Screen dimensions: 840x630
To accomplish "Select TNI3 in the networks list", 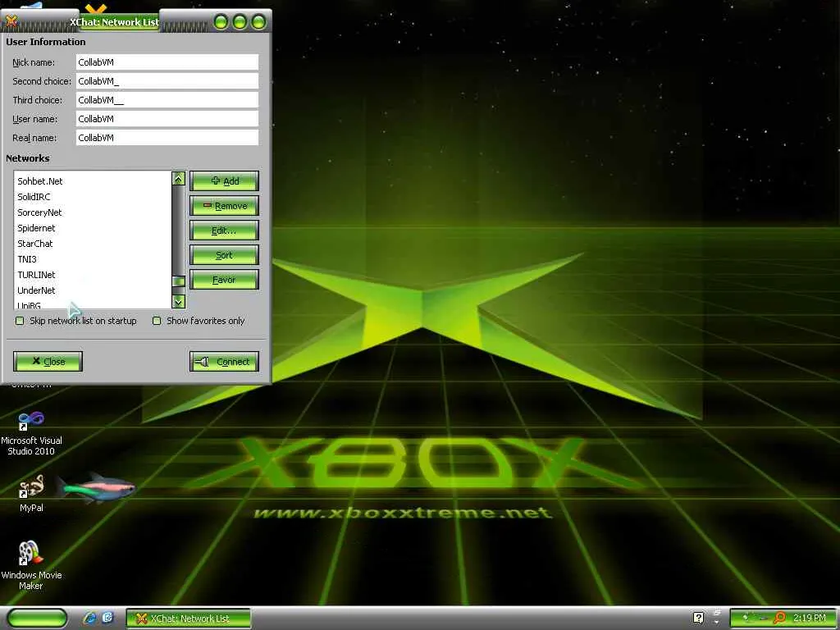I will [92, 258].
